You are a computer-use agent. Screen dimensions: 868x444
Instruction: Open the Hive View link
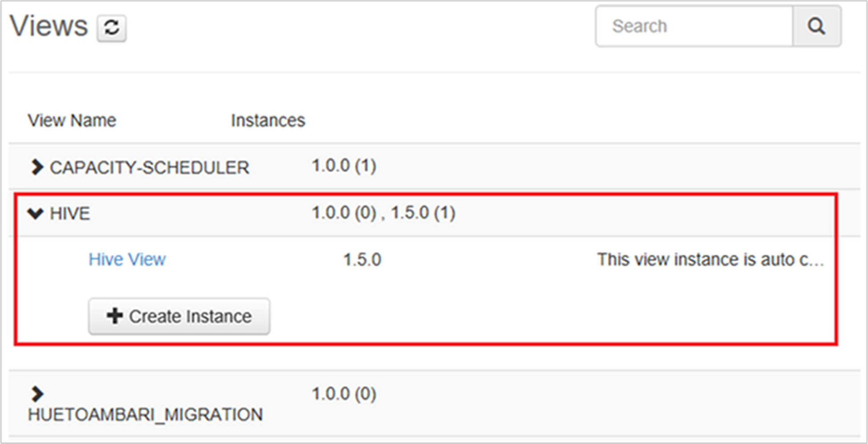tap(127, 259)
